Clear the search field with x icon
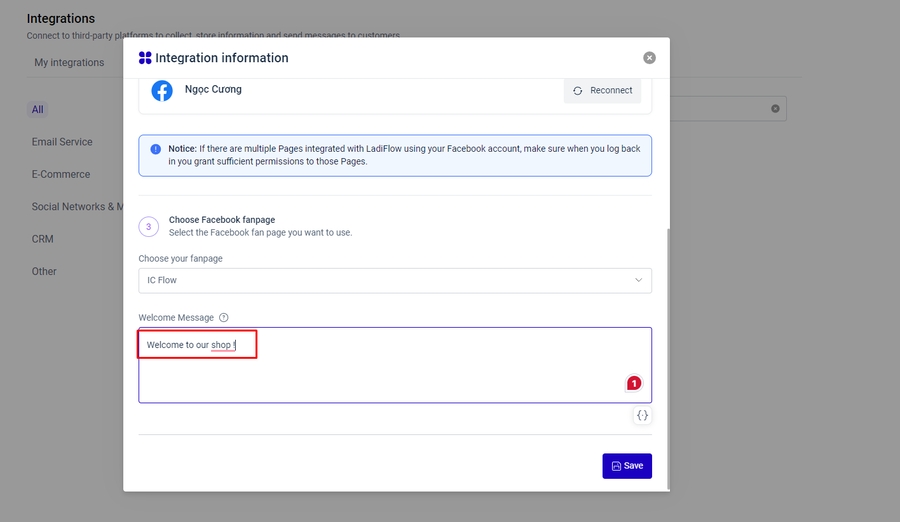The image size is (900, 522). tap(775, 109)
